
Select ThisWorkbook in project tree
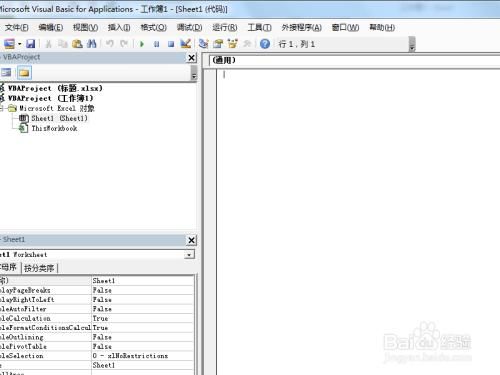click(x=54, y=128)
